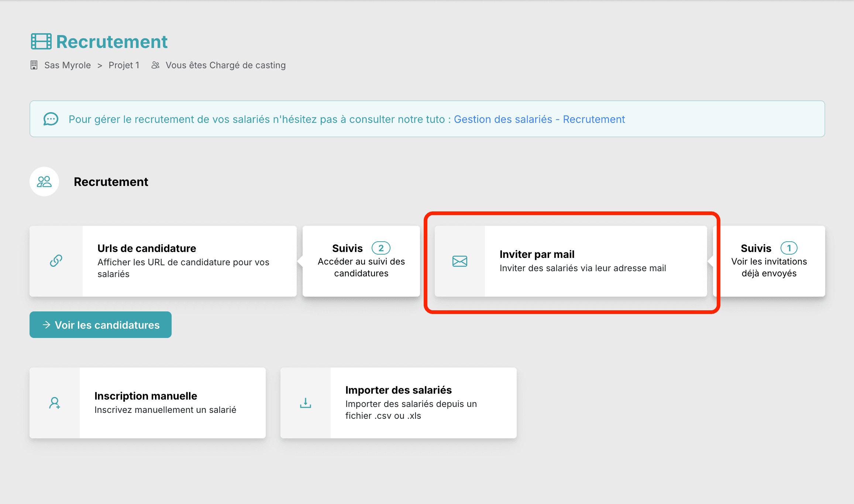
Task: Open the Gestion des salariés - Recrutement tutorial link
Action: [539, 119]
